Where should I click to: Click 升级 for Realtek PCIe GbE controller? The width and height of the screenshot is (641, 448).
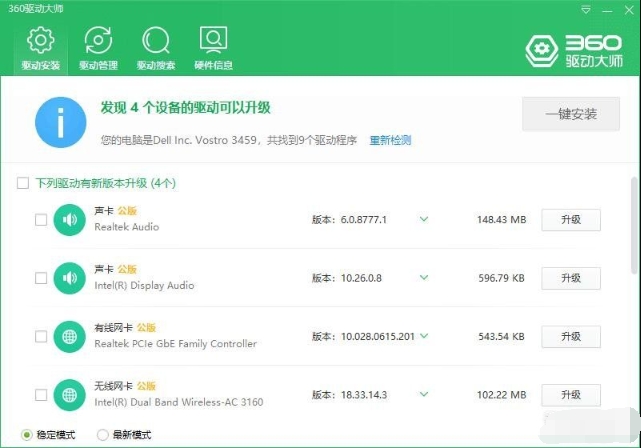(571, 337)
